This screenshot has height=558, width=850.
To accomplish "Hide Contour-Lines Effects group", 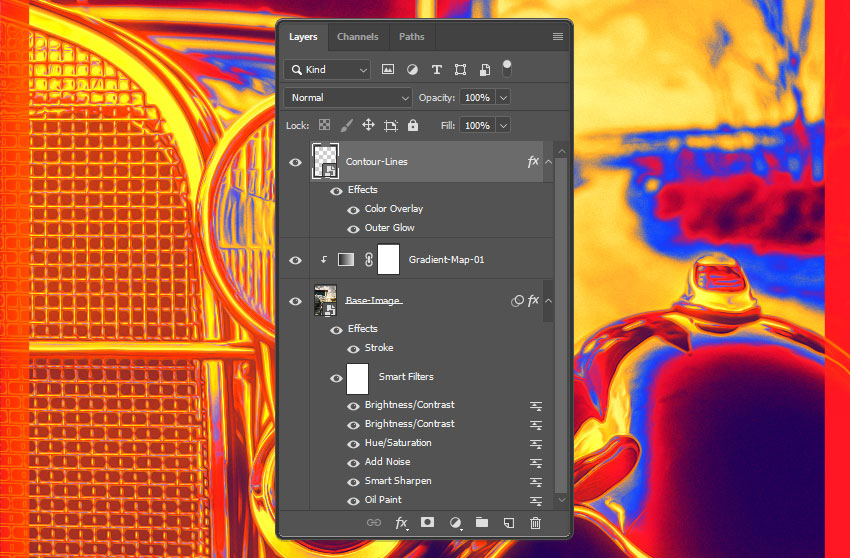I will pos(336,191).
